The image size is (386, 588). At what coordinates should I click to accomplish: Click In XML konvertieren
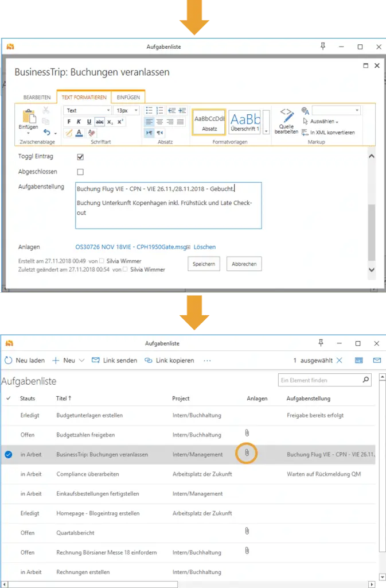click(x=328, y=133)
